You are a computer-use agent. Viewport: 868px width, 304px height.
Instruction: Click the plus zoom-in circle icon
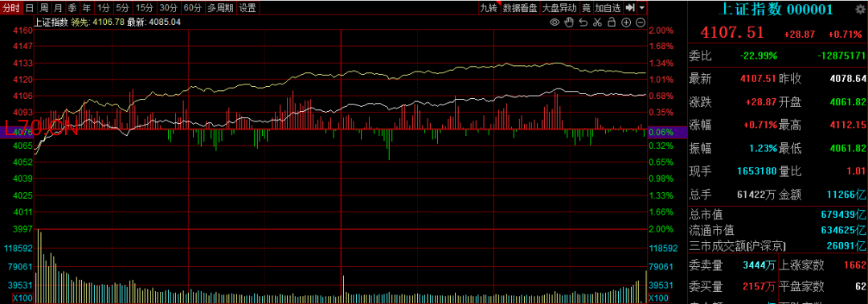[626, 23]
